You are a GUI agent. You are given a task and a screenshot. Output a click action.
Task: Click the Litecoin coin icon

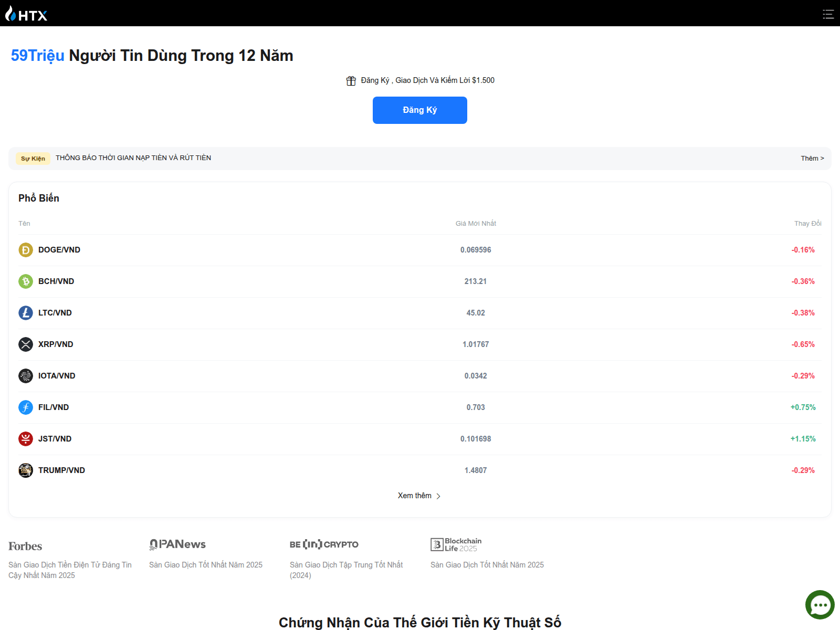tap(26, 313)
